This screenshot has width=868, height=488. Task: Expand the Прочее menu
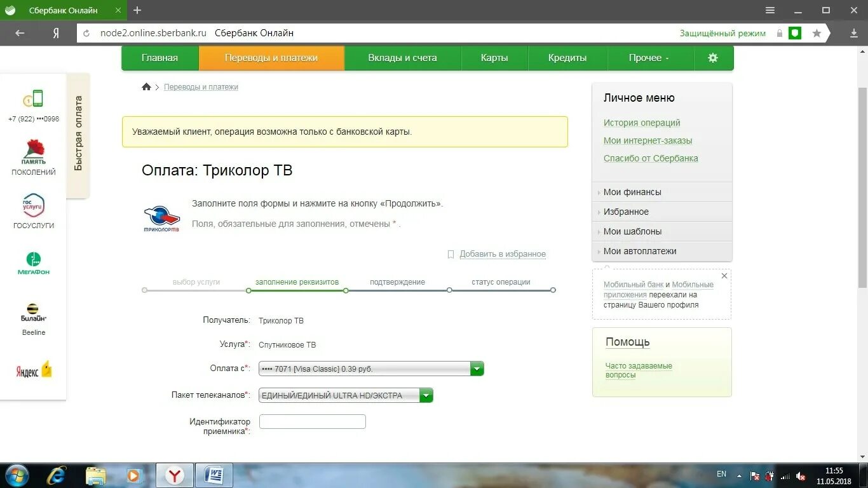(x=649, y=58)
